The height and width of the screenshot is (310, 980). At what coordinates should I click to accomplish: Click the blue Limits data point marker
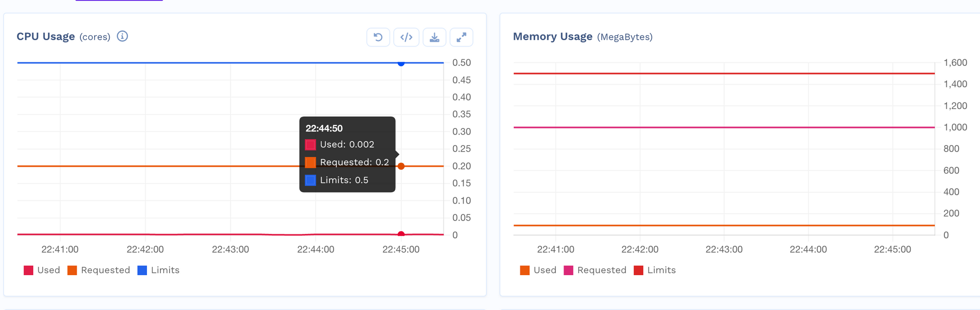tap(401, 63)
